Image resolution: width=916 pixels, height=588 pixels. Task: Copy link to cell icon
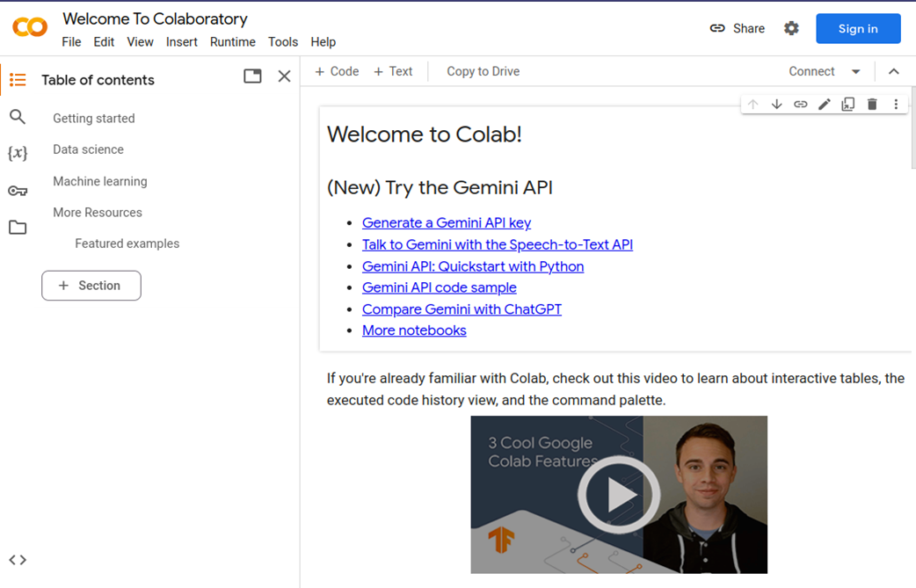(800, 105)
